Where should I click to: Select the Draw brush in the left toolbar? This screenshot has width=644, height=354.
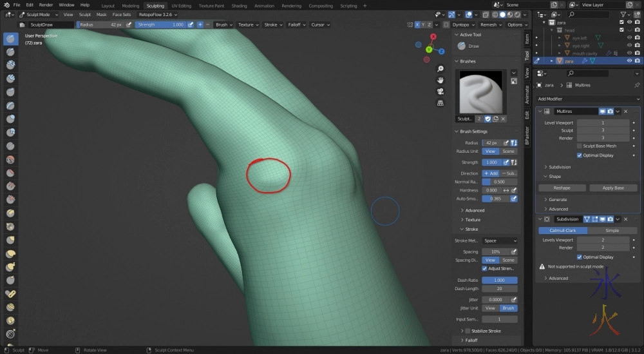[11, 39]
